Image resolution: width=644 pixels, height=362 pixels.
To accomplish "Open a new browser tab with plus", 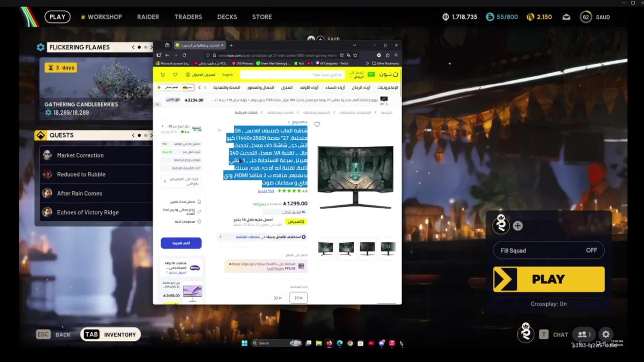I will [231, 45].
